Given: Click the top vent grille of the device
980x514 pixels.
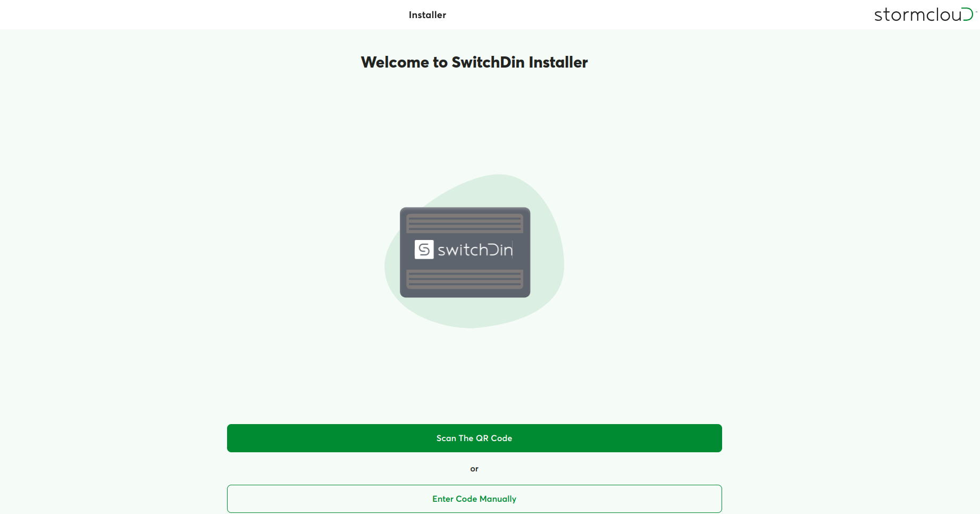Looking at the screenshot, I should [x=465, y=223].
